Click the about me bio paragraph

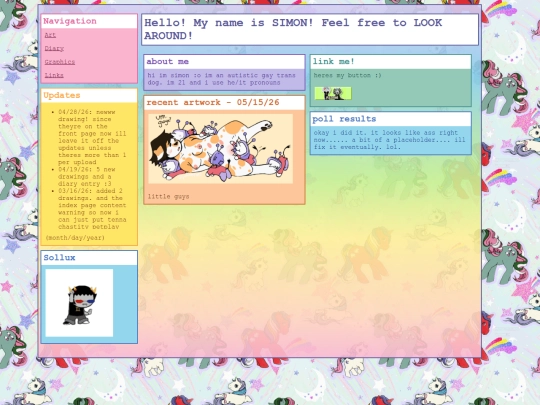coord(222,79)
